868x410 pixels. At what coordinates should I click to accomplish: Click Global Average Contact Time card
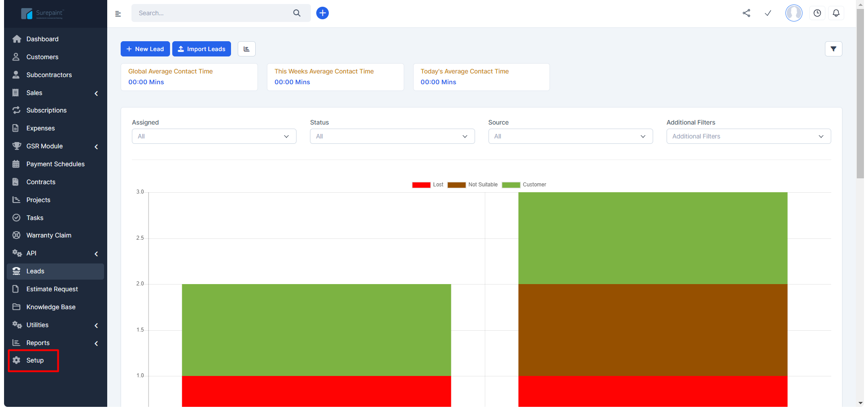pyautogui.click(x=189, y=77)
